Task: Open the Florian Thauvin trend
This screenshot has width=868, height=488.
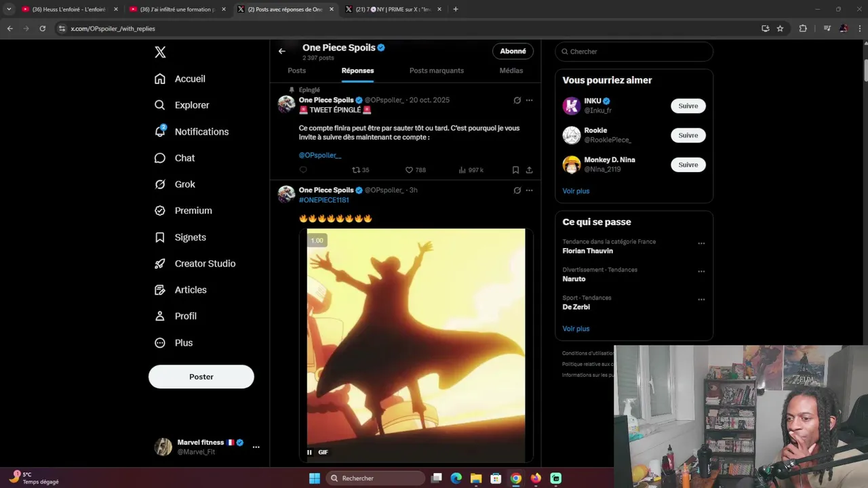Action: click(587, 251)
